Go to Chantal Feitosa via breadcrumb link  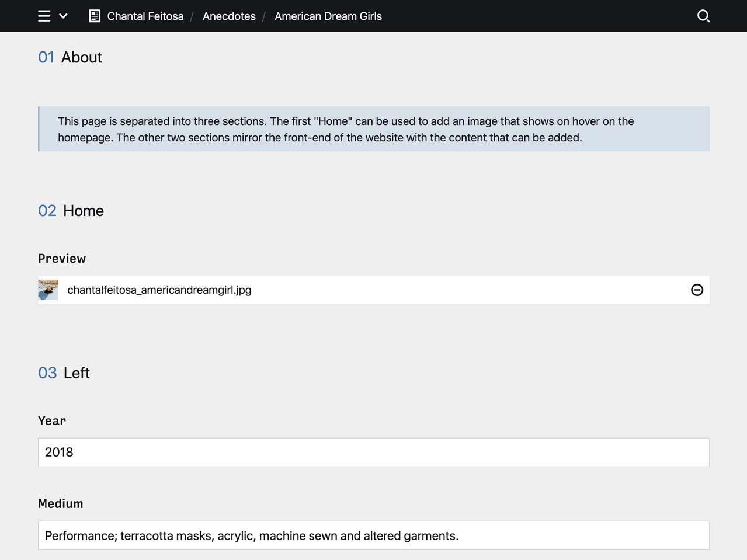[x=145, y=16]
